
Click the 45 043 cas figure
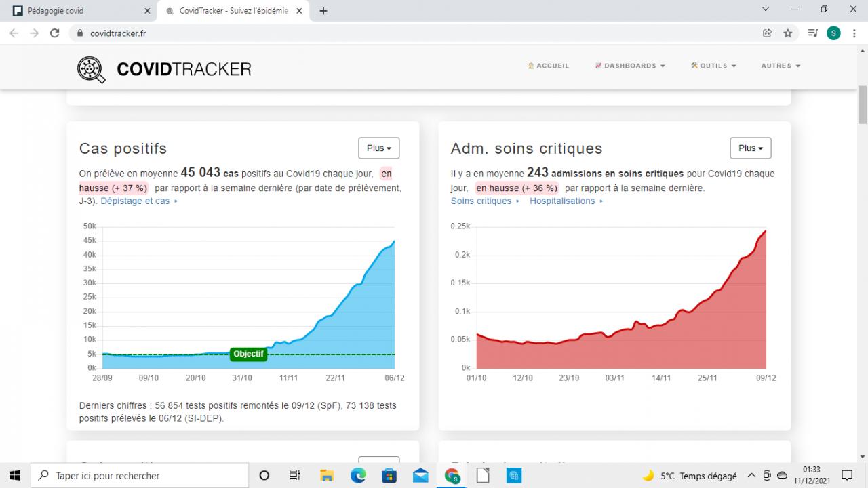tap(210, 173)
